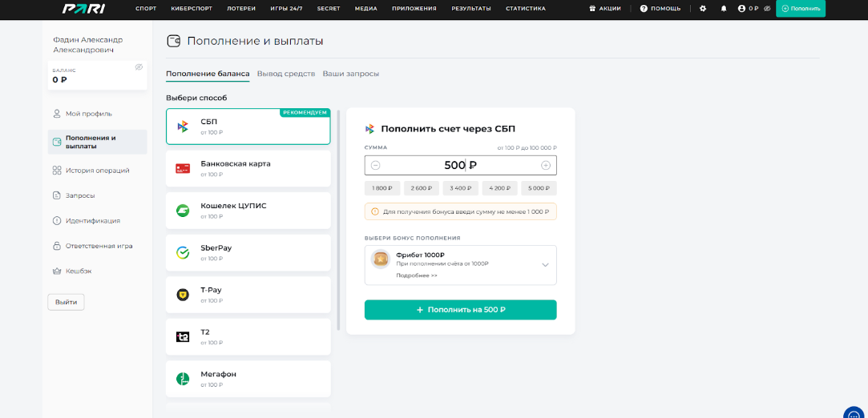Click the Банковская карта red card icon
The height and width of the screenshot is (418, 868).
183,169
